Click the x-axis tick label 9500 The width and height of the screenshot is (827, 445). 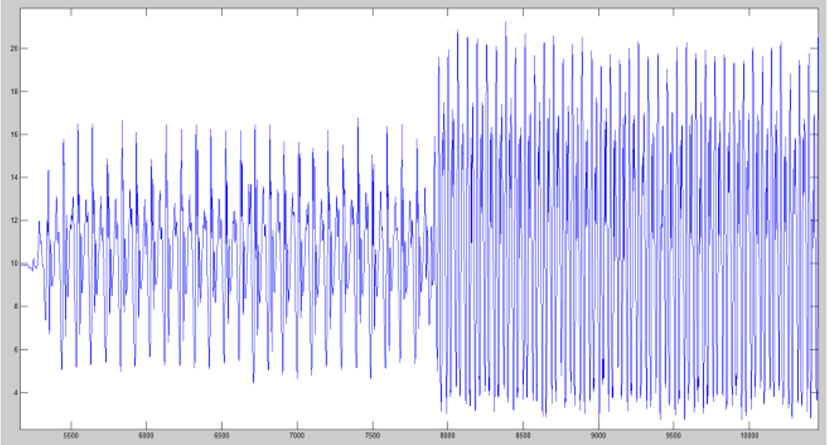point(674,436)
